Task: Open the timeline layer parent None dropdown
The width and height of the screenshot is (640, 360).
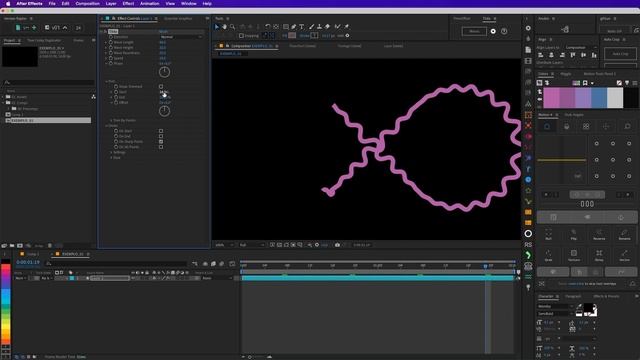Action: 217,278
